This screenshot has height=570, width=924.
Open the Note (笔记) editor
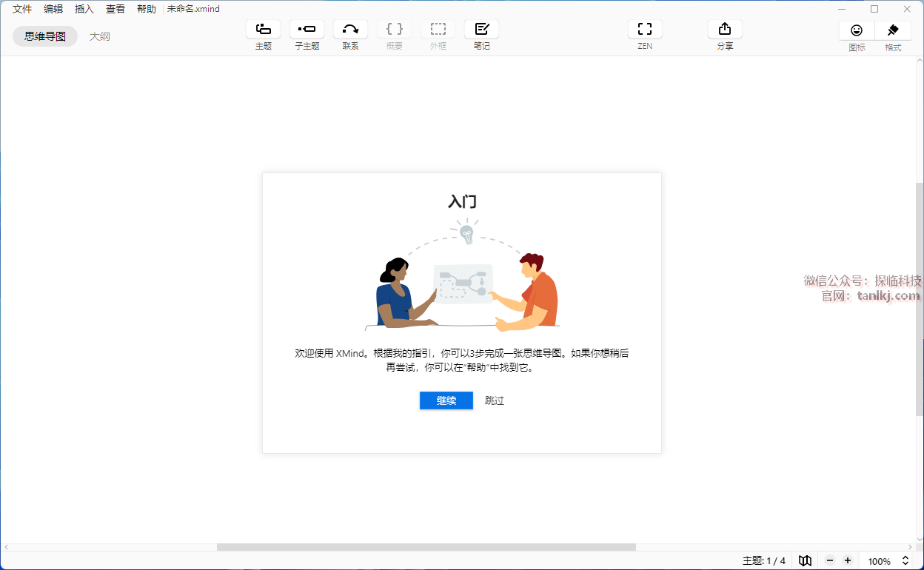(481, 29)
